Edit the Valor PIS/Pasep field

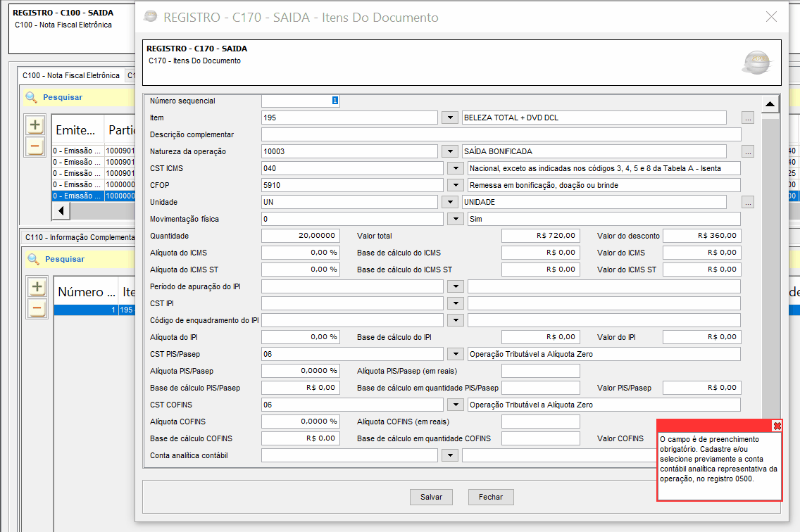pos(702,388)
